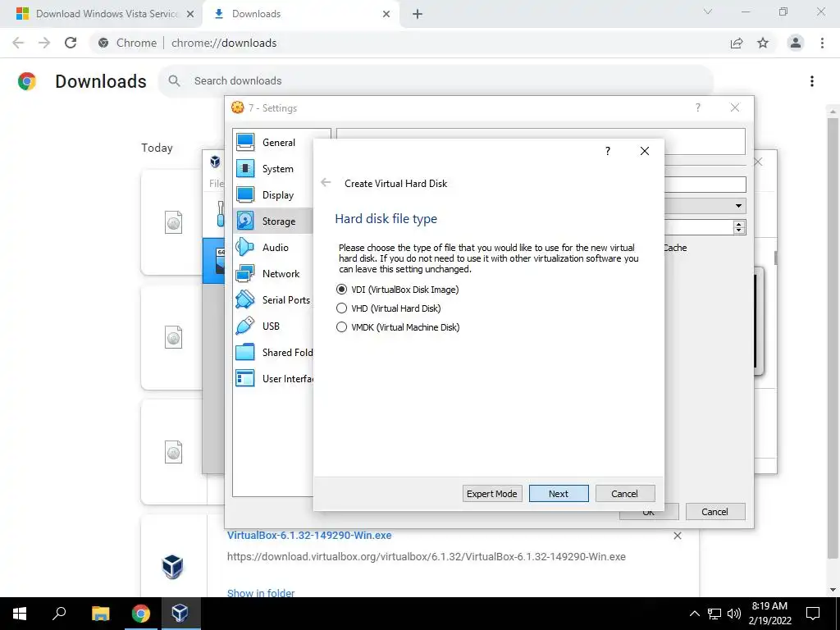Open Windows taskbar search
840x630 pixels.
point(59,614)
